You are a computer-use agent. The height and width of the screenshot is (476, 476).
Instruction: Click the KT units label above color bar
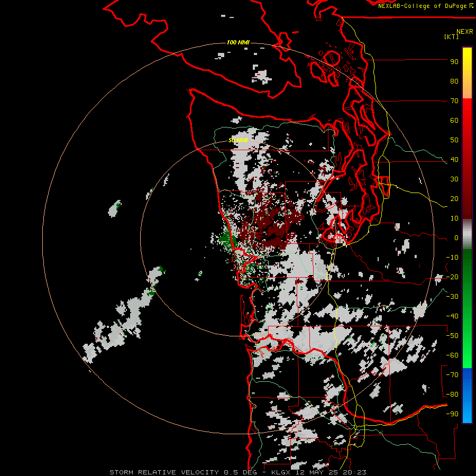pos(452,36)
